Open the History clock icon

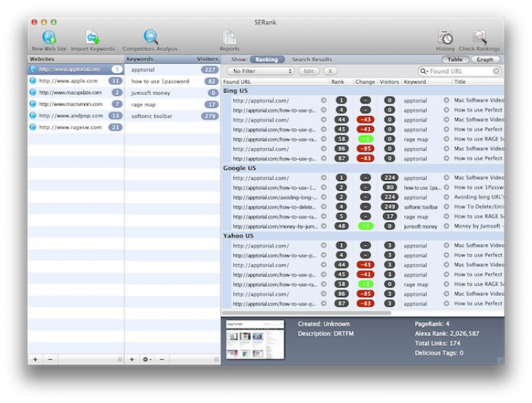pos(445,38)
